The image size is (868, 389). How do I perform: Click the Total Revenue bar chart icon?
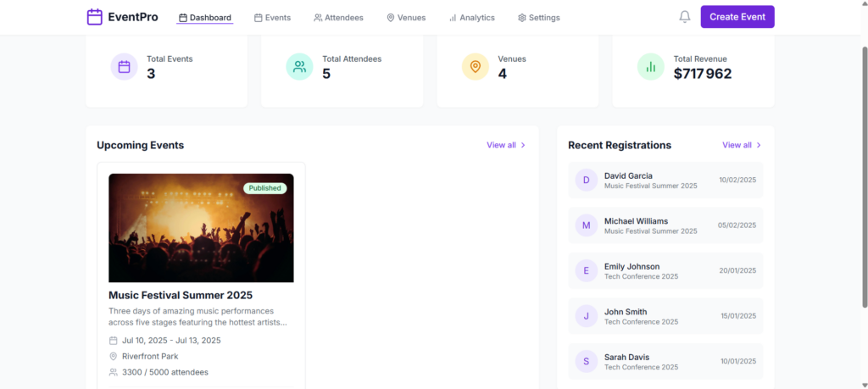click(x=650, y=67)
